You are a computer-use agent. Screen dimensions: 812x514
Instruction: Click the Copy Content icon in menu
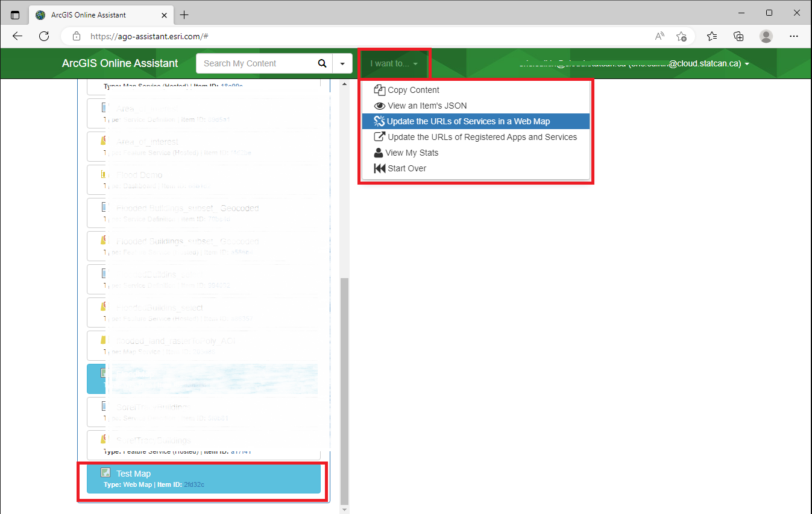click(379, 90)
